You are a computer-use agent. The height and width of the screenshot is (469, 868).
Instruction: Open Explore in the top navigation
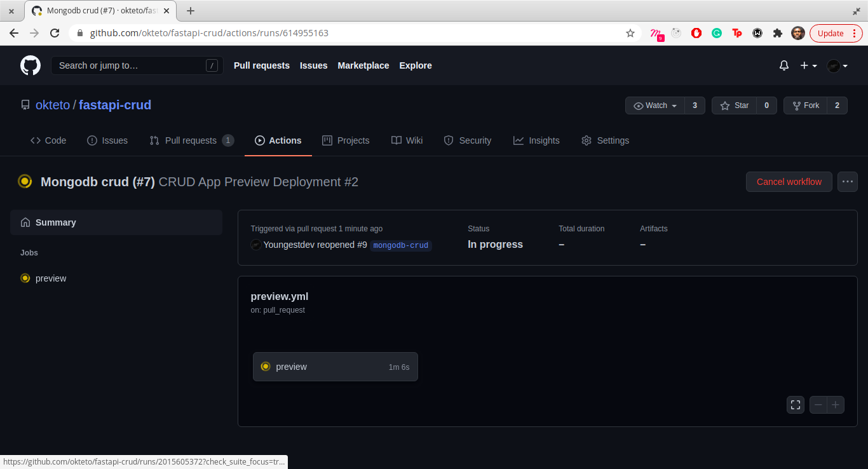(416, 65)
